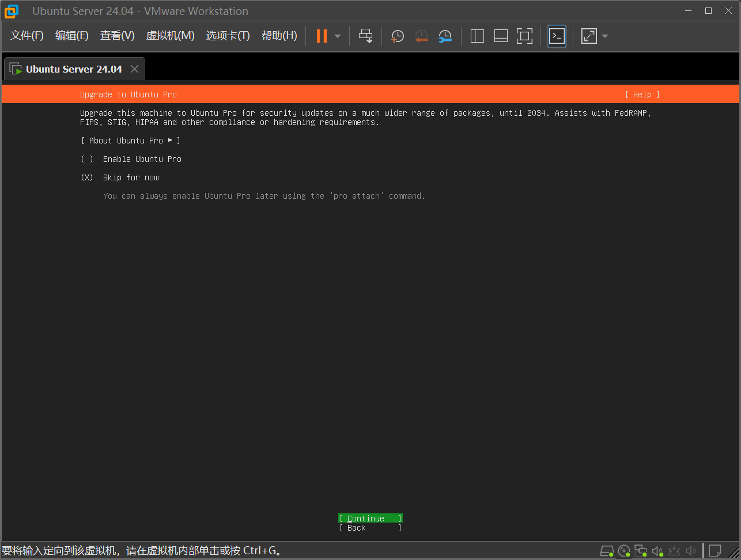Take a snapshot of this virtual machine
The image size is (741, 560).
[x=397, y=36]
